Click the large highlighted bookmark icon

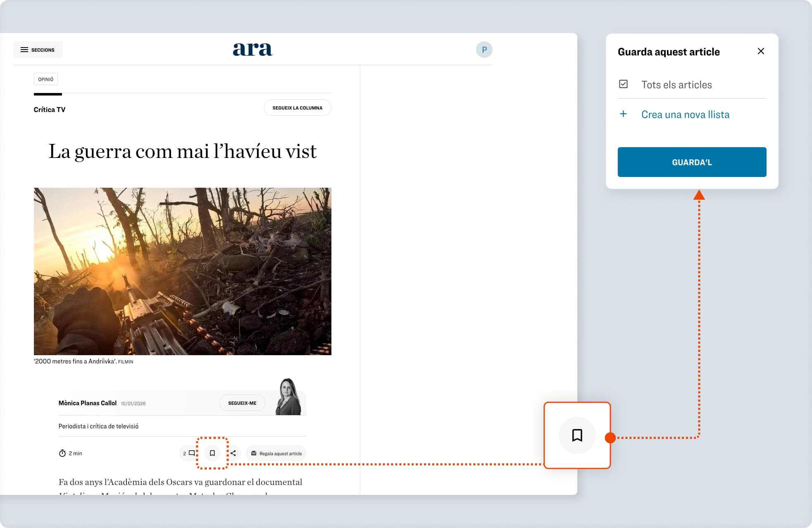(577, 435)
